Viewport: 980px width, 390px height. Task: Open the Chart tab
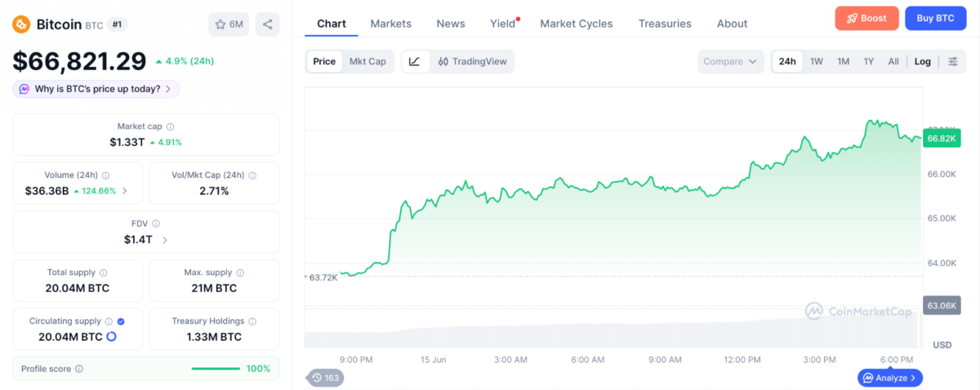tap(332, 24)
